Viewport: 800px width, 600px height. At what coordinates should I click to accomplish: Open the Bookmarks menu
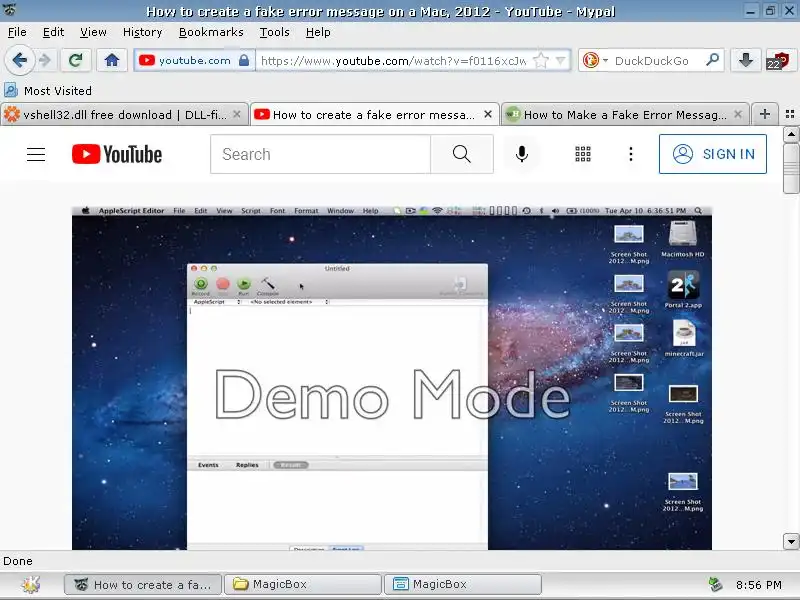(x=211, y=32)
